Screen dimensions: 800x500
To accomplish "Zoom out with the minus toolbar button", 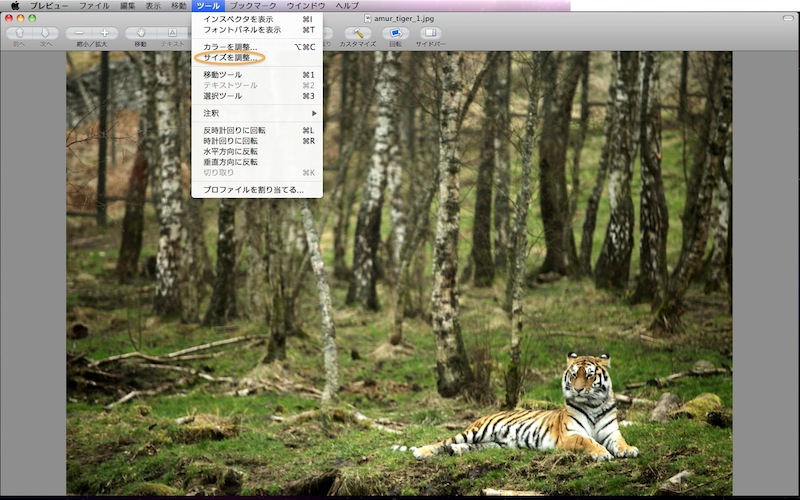I will 79,33.
